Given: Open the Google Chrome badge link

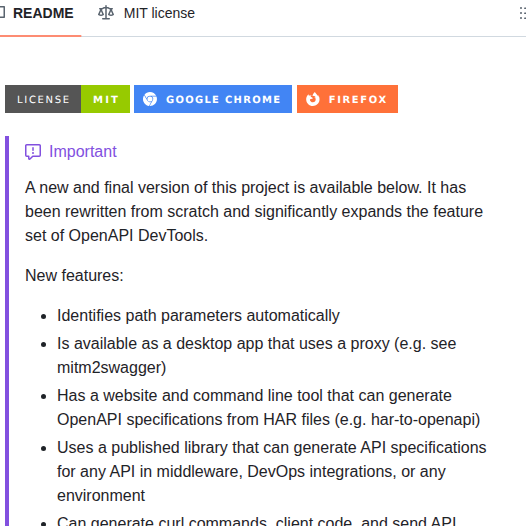Looking at the screenshot, I should (213, 99).
